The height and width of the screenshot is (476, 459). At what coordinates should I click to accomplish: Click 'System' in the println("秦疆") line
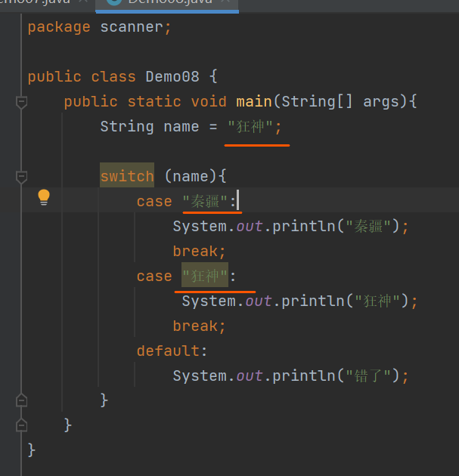tap(200, 227)
